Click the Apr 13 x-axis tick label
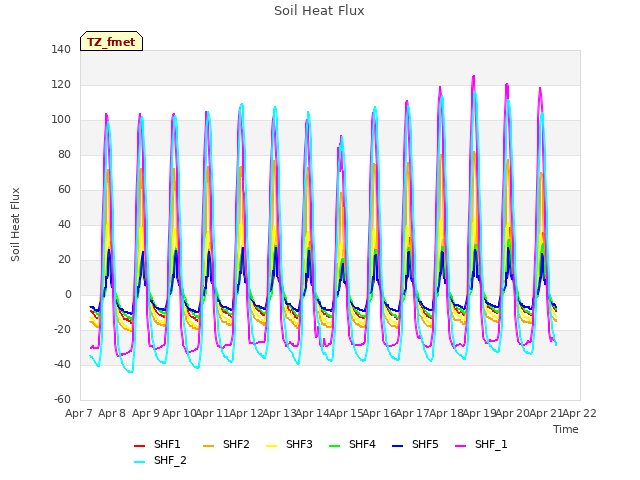The height and width of the screenshot is (480, 640). (x=279, y=413)
